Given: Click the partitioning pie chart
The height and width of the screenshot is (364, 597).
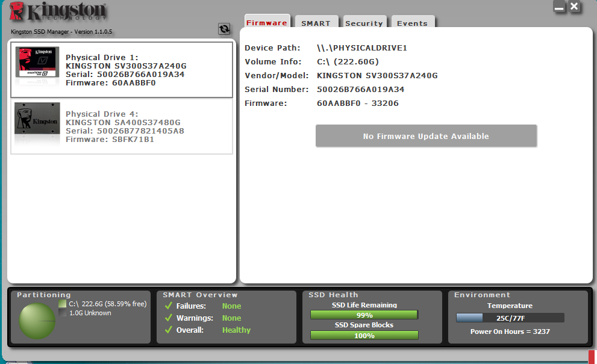Looking at the screenshot, I should click(37, 321).
